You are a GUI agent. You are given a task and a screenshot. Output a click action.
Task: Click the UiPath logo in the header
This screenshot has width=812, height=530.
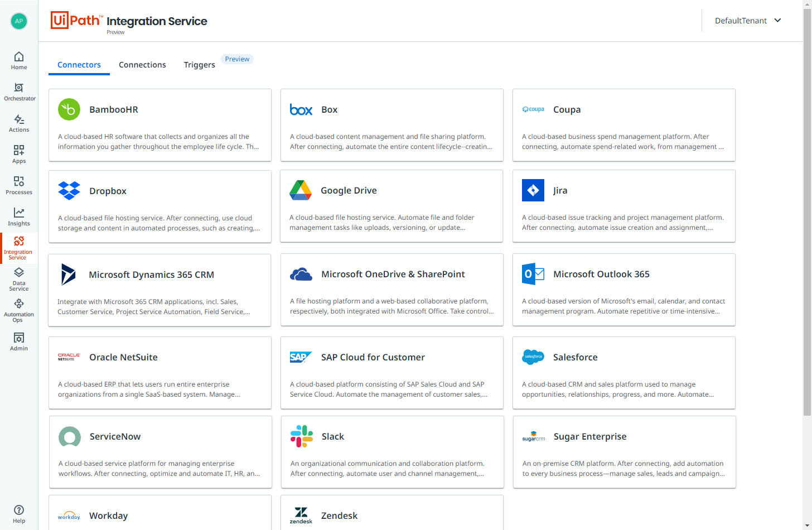pos(77,20)
